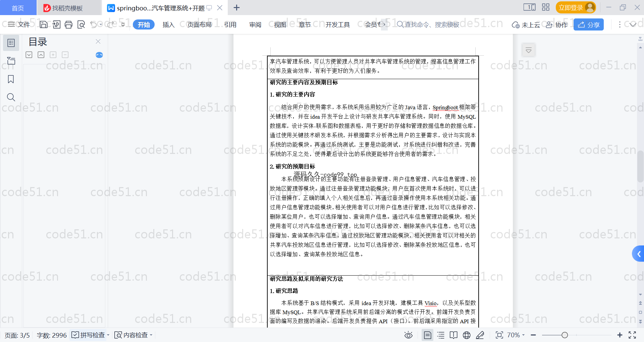644x342 pixels.
Task: Expand all headings in the 目录 panel
Action: click(29, 55)
